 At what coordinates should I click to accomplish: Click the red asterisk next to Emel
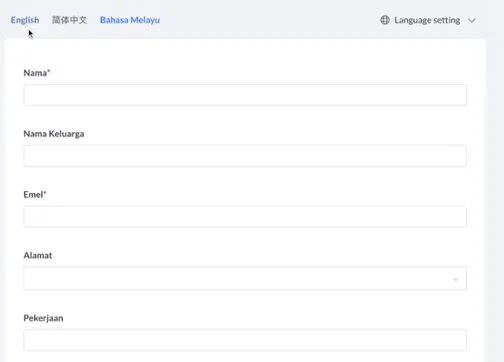click(45, 193)
